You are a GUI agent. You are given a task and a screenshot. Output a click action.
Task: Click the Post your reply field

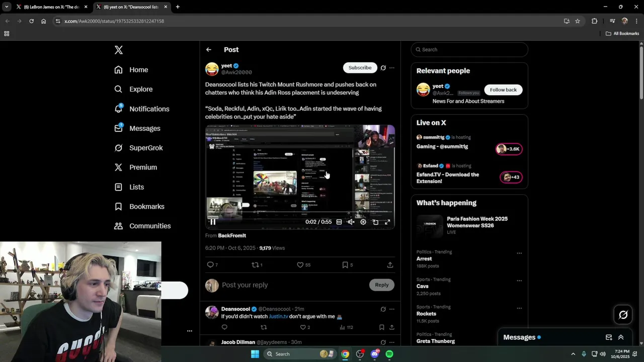294,285
